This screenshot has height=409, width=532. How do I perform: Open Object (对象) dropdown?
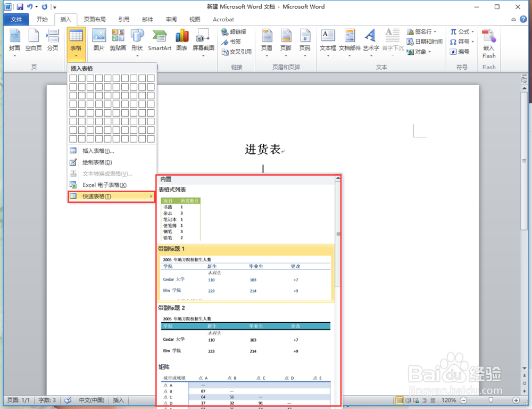point(429,52)
